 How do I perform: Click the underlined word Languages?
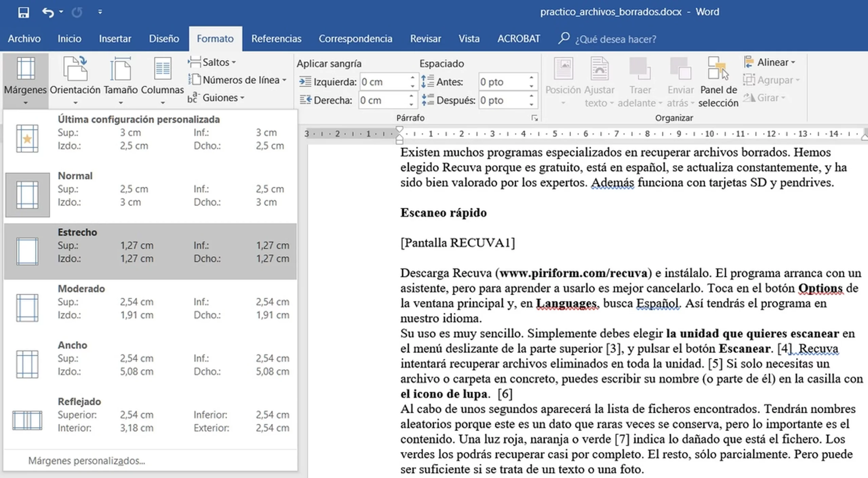coord(566,303)
